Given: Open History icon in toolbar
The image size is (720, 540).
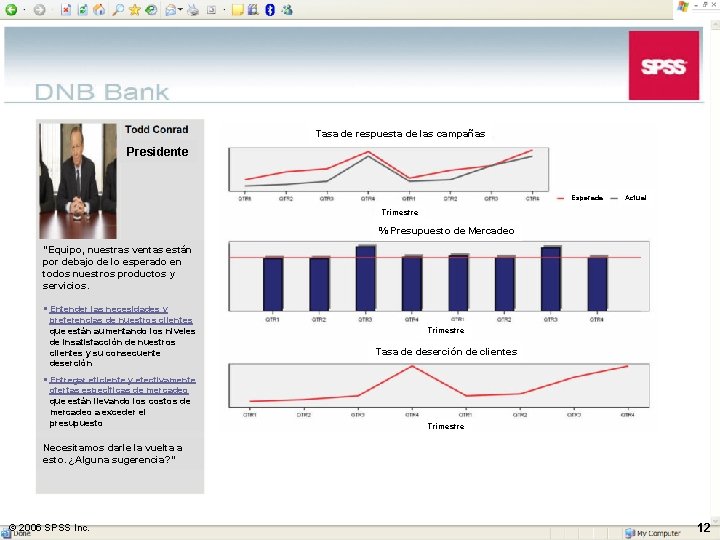Looking at the screenshot, I should [151, 10].
